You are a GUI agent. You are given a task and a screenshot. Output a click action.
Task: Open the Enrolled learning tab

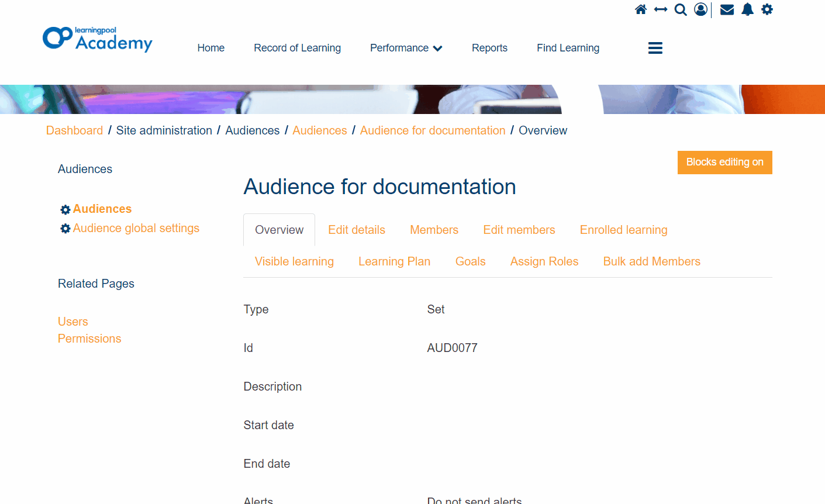point(623,230)
